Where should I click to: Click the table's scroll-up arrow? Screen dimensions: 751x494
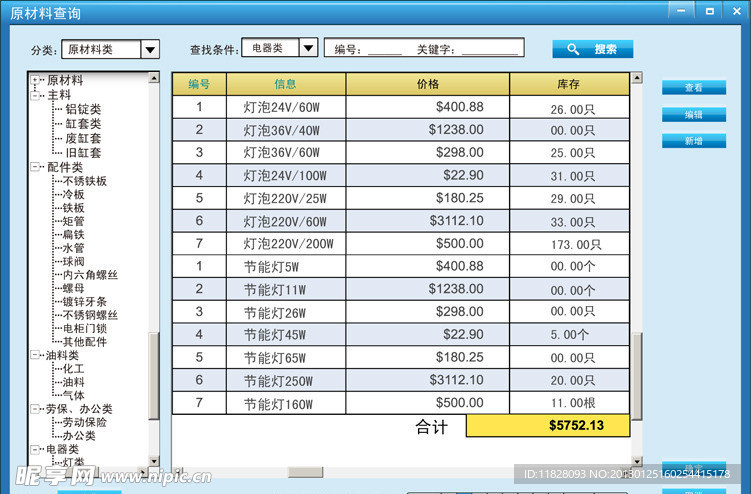(637, 78)
